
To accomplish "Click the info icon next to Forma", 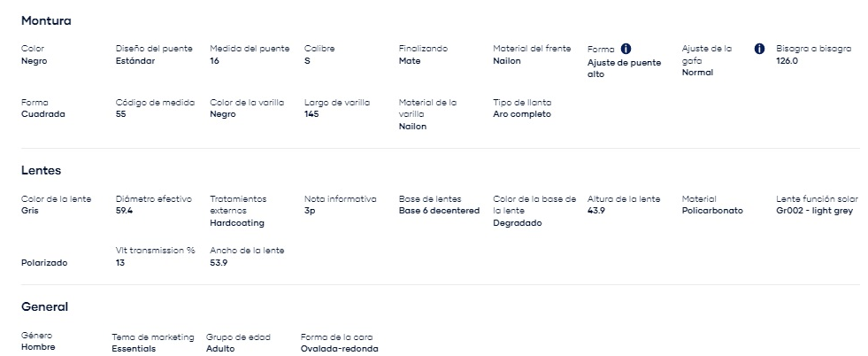I will click(x=626, y=49).
